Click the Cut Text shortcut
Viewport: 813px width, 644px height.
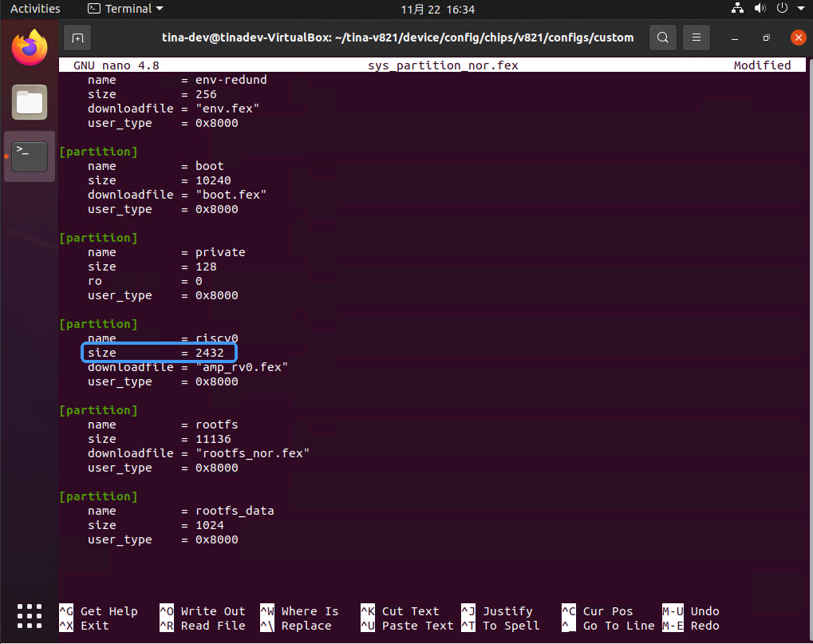pyautogui.click(x=401, y=611)
